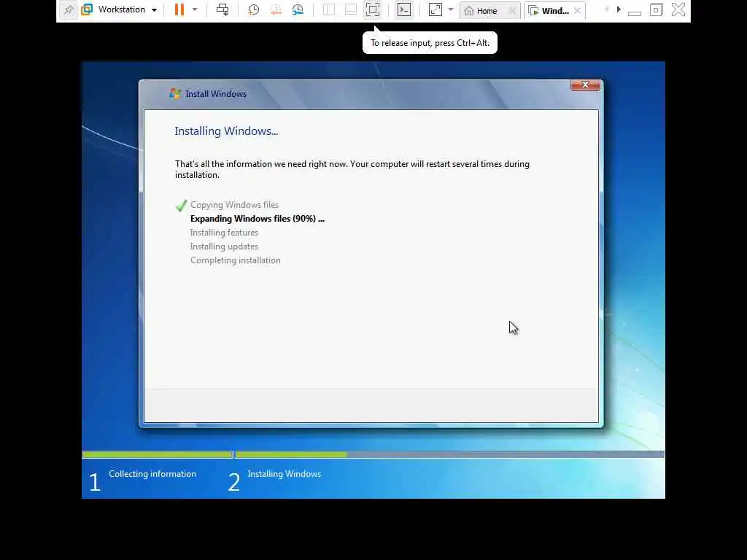Toggle the thumbnail bar view
Image resolution: width=747 pixels, height=560 pixels.
(351, 9)
